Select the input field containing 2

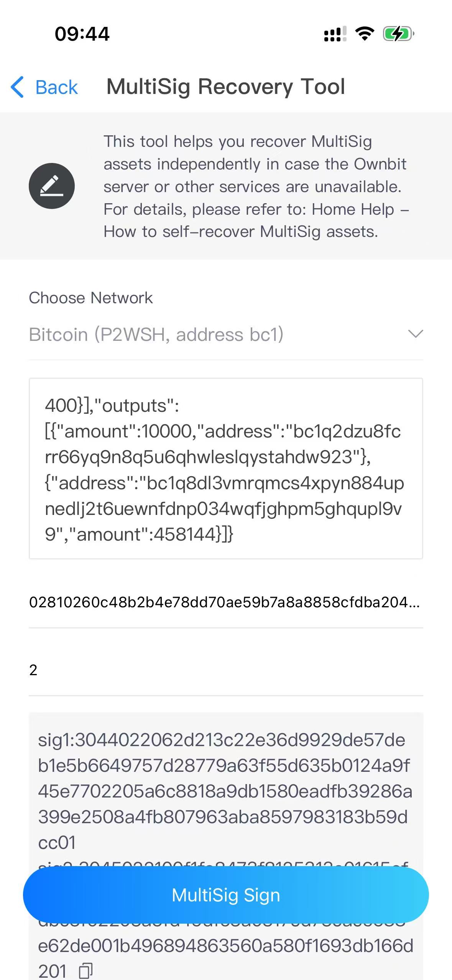point(226,670)
